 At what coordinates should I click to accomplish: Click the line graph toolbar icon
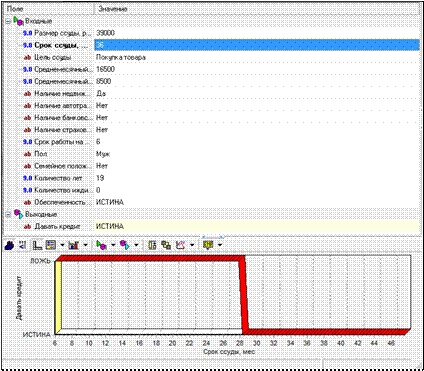pos(180,245)
